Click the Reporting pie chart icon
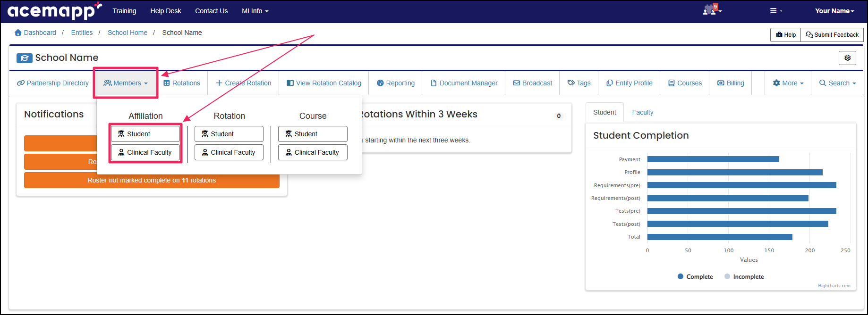 point(380,83)
